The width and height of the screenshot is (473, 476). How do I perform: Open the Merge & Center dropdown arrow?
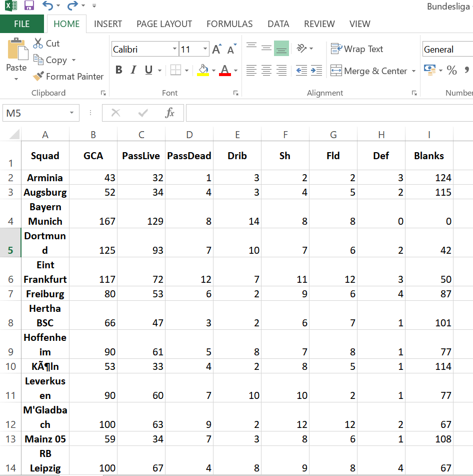413,71
